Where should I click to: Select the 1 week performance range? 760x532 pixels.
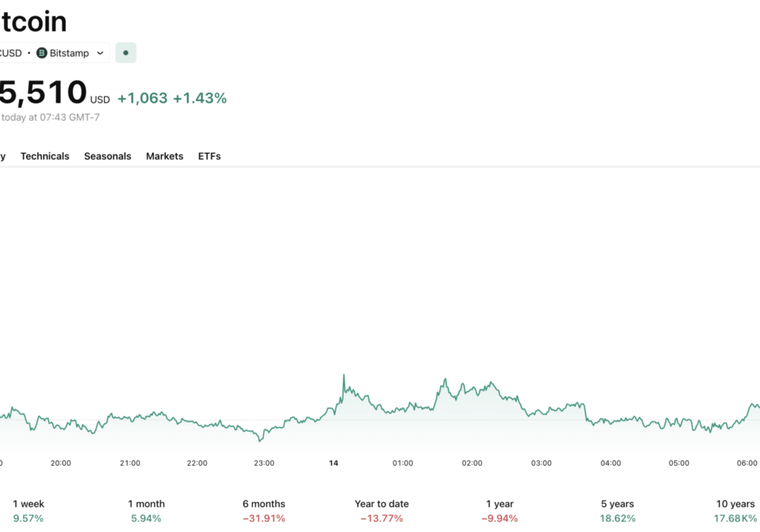pos(28,511)
